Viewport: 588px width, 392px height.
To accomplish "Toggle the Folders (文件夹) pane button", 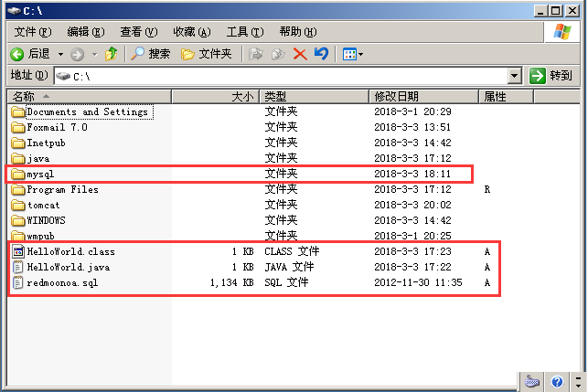I will [x=206, y=54].
